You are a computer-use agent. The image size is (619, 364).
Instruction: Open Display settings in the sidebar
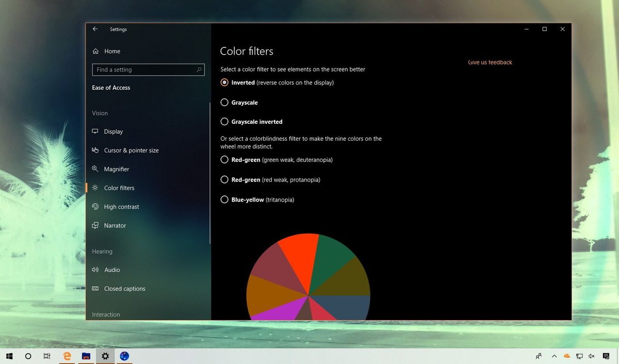tap(113, 131)
